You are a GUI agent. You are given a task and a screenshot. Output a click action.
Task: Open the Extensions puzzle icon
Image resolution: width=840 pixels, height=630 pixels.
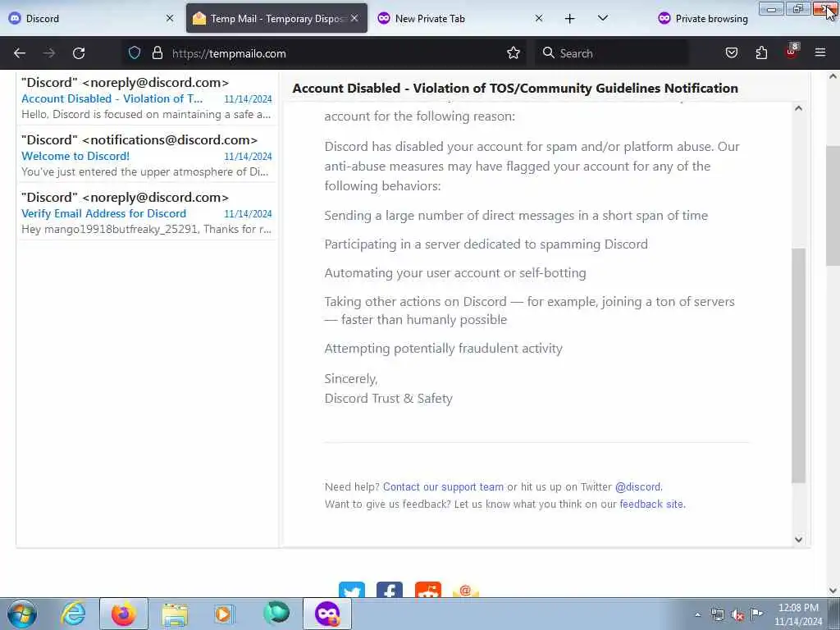761,53
